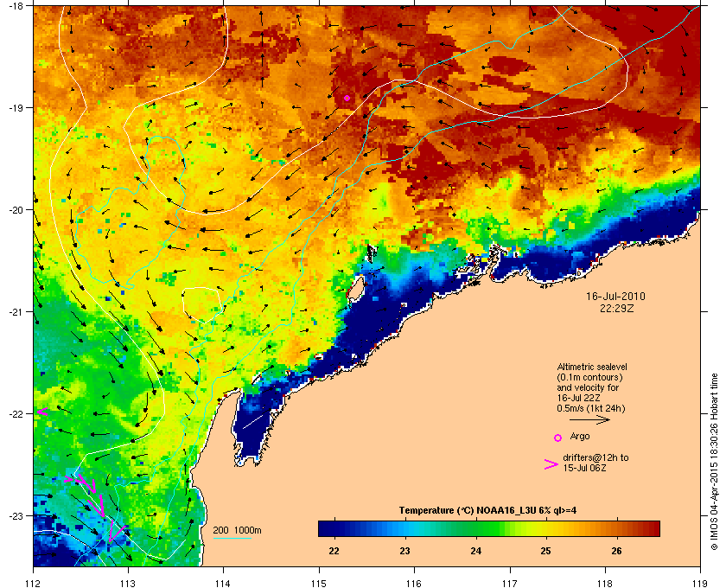726x588 pixels.
Task: Click the date label 16-Jul-2010
Action: coord(615,296)
